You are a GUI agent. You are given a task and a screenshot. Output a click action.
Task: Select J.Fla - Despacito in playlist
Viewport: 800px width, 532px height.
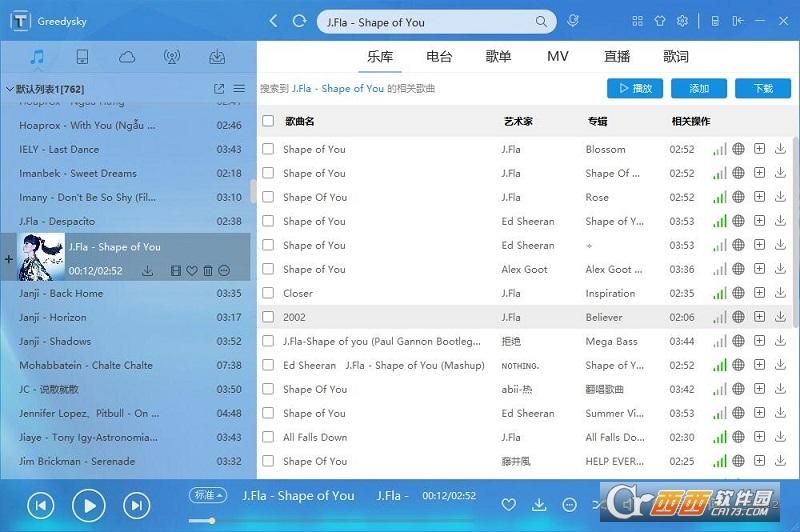128,221
